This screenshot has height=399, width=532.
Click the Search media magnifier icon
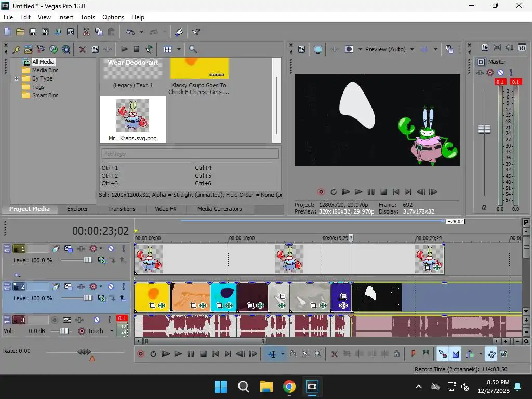click(193, 49)
